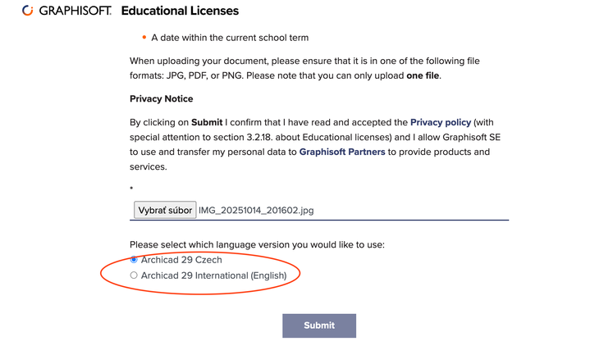Select the Archicad 29 Czech radio button

coord(135,260)
